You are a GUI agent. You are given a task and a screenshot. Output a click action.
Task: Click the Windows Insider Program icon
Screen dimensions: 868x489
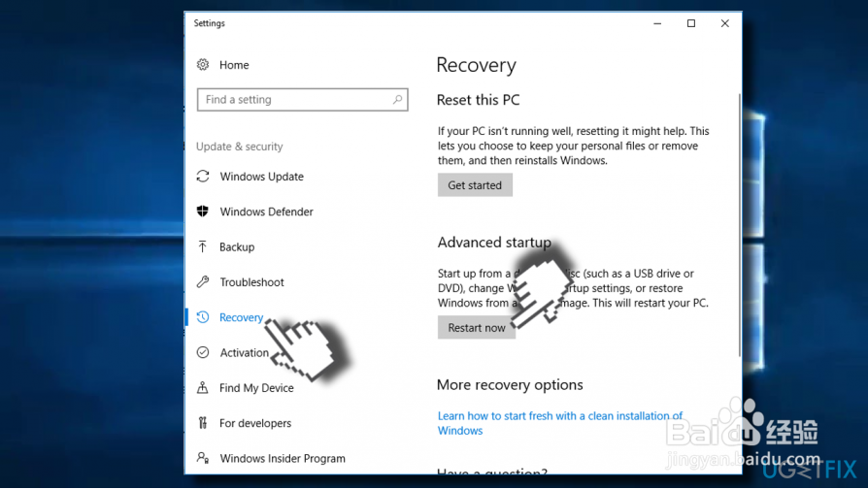pos(203,458)
